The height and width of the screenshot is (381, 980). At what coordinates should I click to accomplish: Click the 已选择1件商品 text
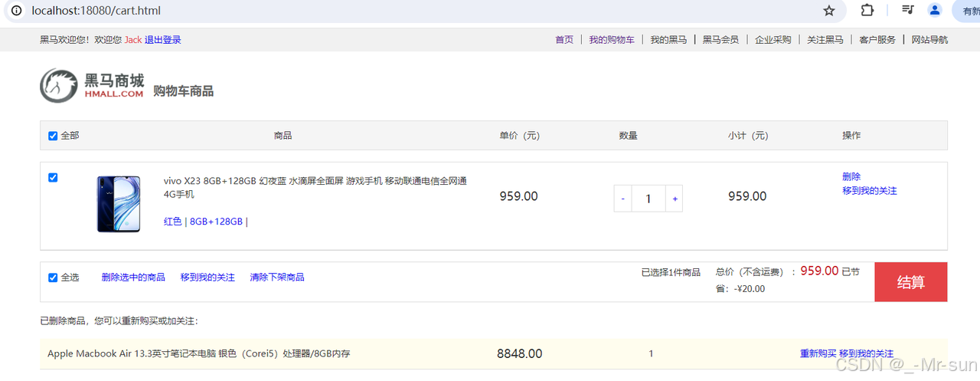point(671,272)
